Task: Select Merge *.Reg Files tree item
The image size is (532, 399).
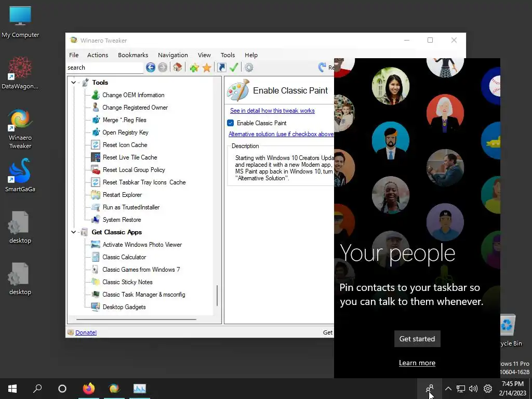Action: 124,120
